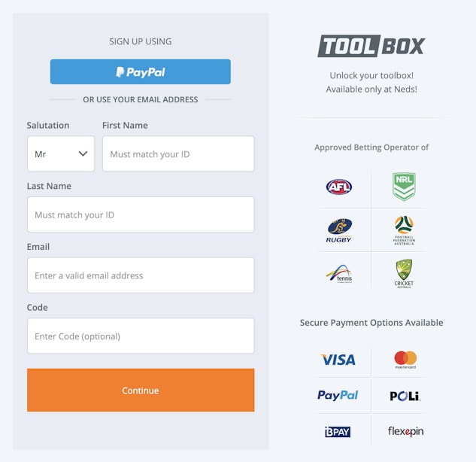Open the Salutation dropdown
This screenshot has width=476, height=462.
[x=61, y=153]
